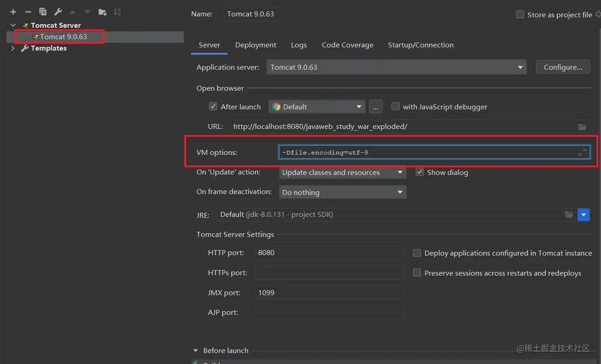
Task: Open the On frame deactivation dropdown
Action: 342,192
